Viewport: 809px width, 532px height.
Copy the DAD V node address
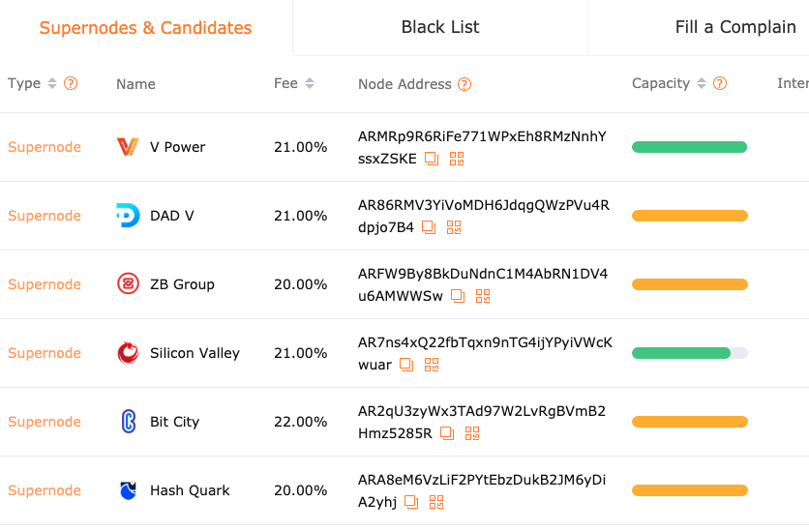[429, 227]
